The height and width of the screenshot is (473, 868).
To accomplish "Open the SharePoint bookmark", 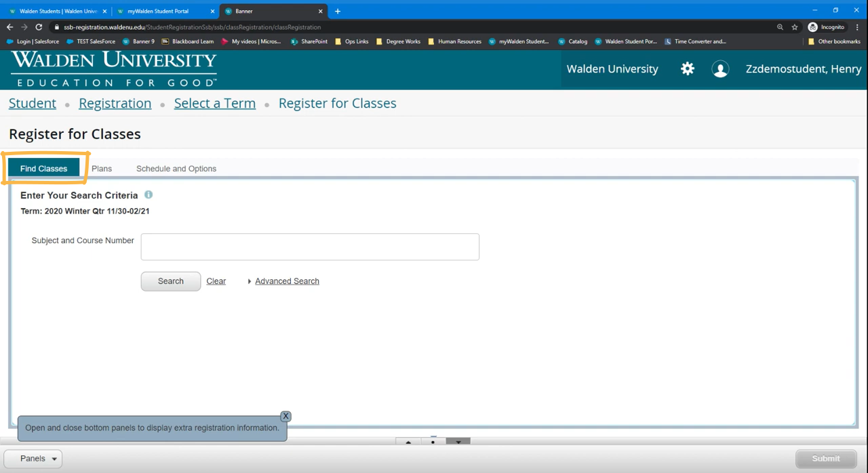I will (309, 41).
